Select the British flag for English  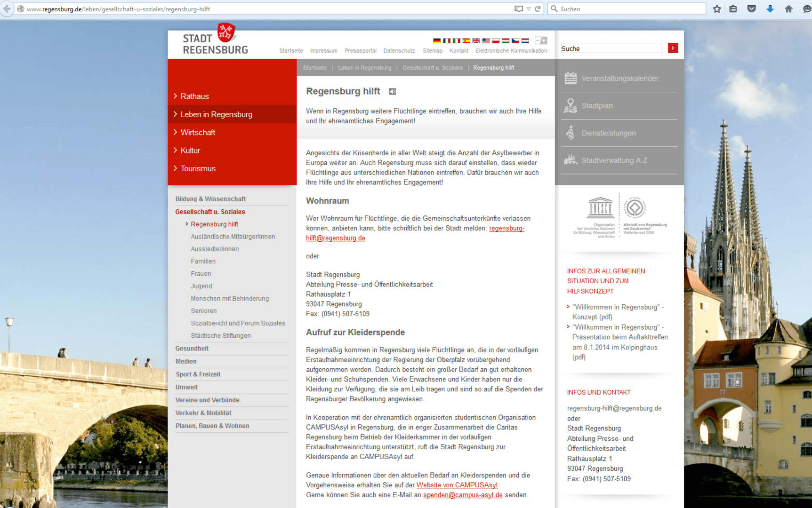pyautogui.click(x=476, y=41)
